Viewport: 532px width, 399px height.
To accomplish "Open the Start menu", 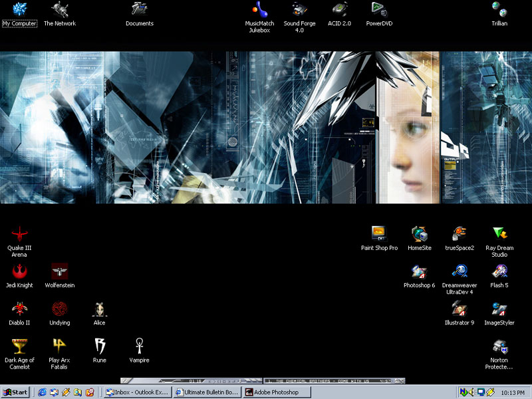I will (15, 392).
